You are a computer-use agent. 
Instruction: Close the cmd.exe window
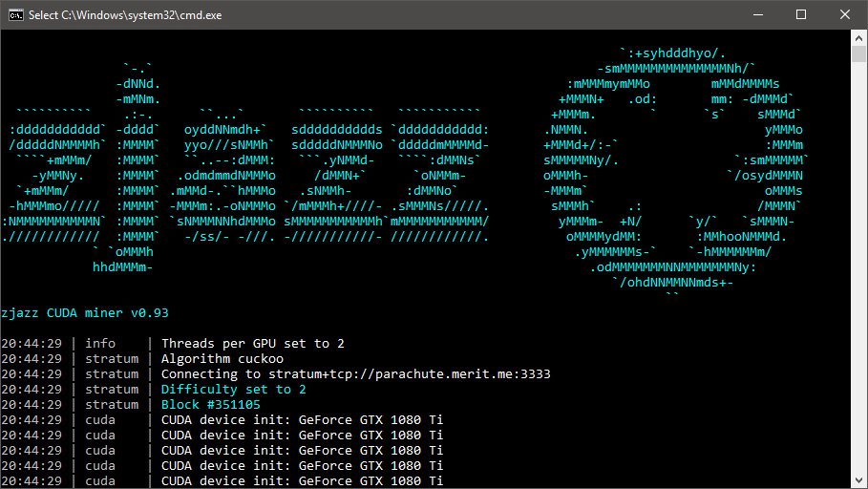coord(845,15)
